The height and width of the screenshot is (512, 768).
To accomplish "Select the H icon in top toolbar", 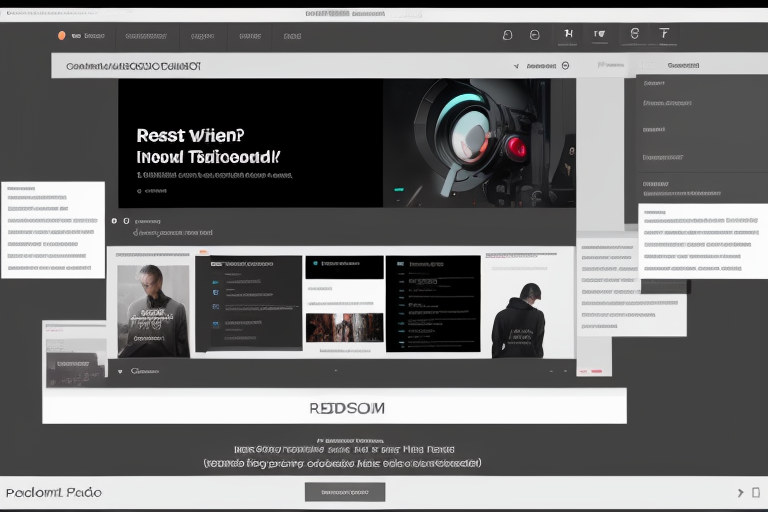I will [569, 34].
